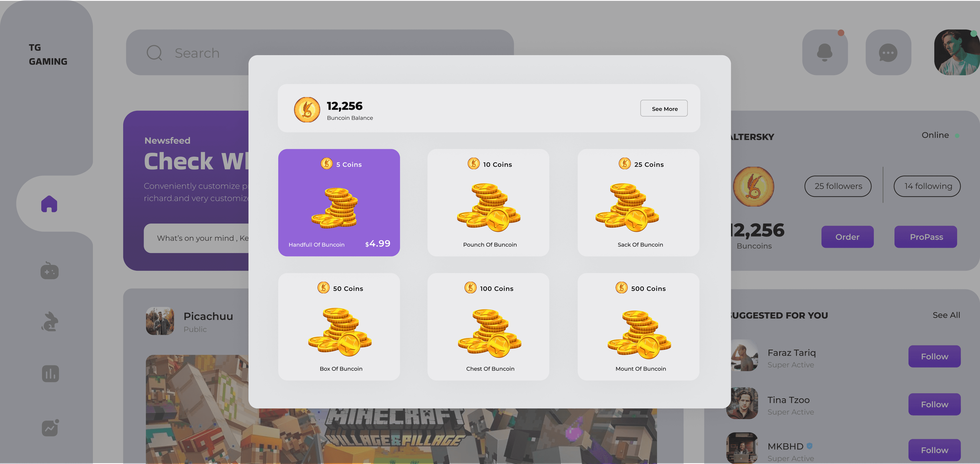980x464 pixels.
Task: Open the user profile avatar
Action: 957,52
